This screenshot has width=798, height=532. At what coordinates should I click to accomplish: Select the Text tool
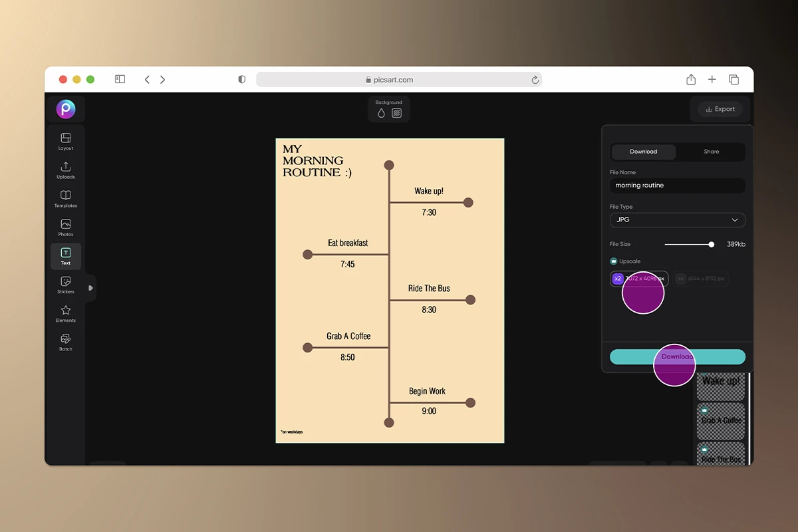pos(65,255)
